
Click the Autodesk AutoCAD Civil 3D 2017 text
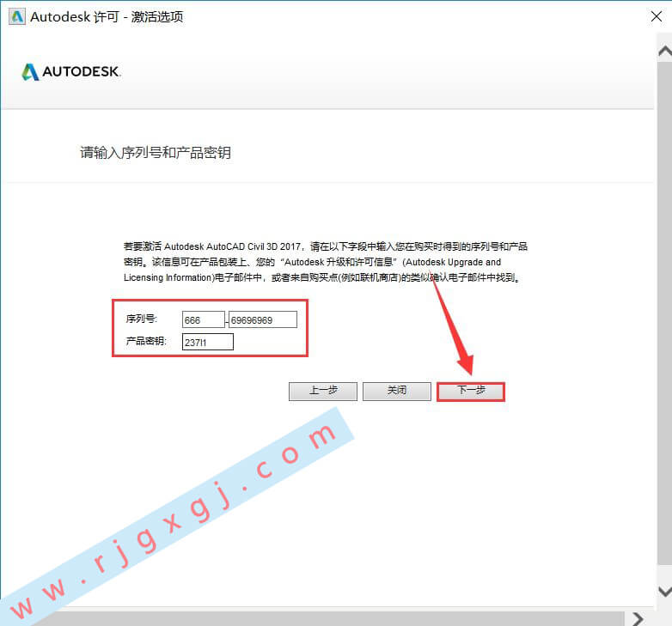pyautogui.click(x=232, y=246)
